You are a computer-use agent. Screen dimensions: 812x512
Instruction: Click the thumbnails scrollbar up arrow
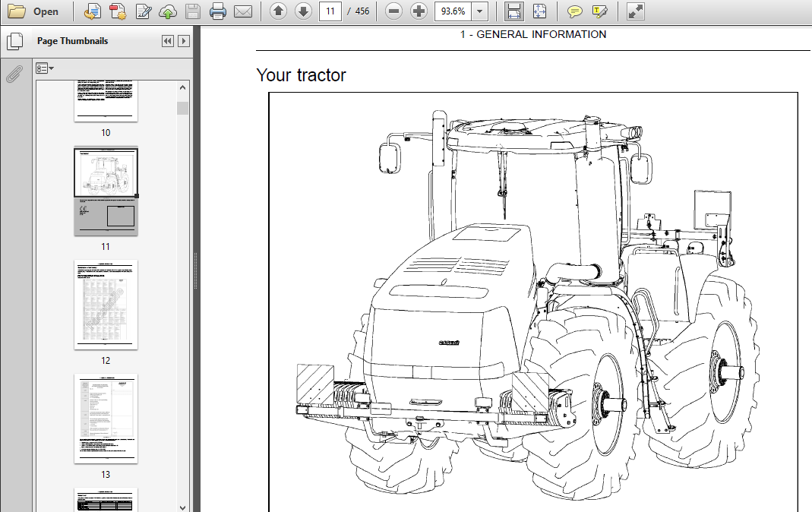coord(182,87)
